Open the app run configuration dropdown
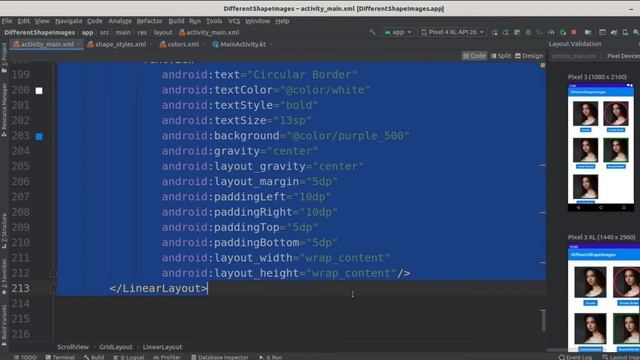Viewport: 640px width, 360px height. click(x=398, y=32)
